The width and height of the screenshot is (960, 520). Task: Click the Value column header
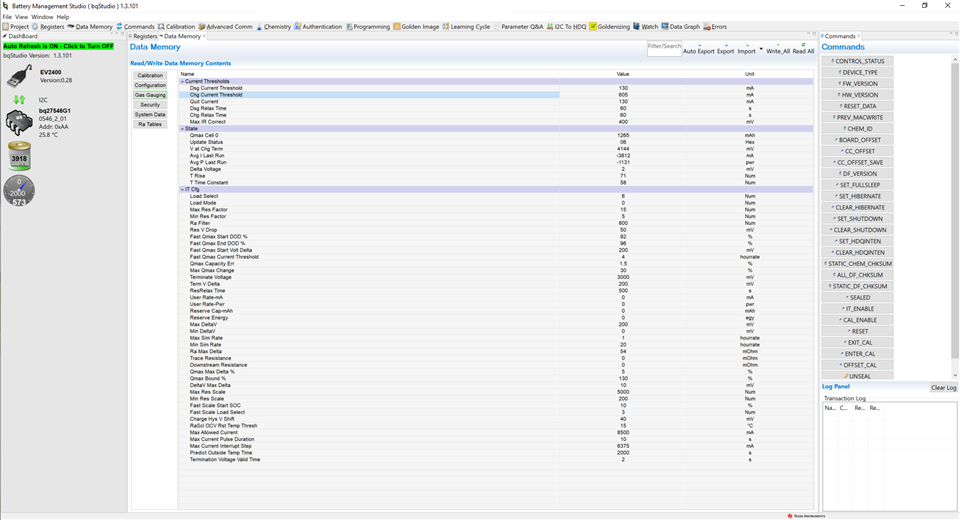pyautogui.click(x=623, y=73)
